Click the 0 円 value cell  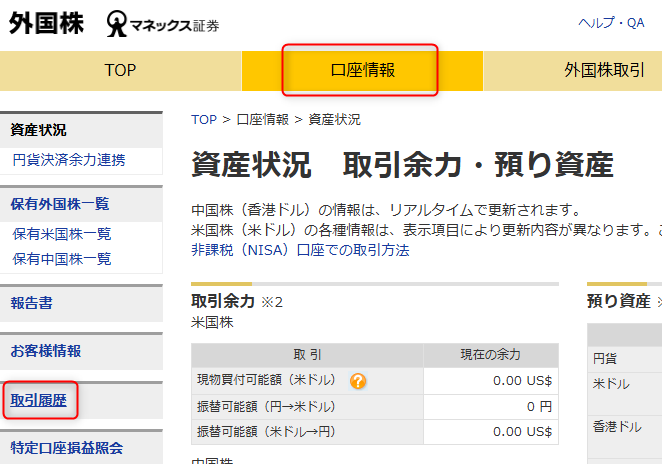click(x=491, y=407)
